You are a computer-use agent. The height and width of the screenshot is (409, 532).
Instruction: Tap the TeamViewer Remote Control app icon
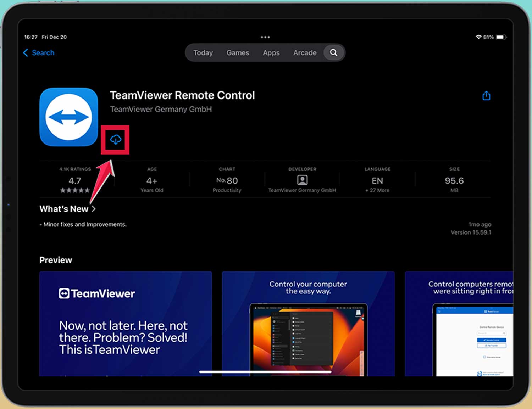coord(68,117)
